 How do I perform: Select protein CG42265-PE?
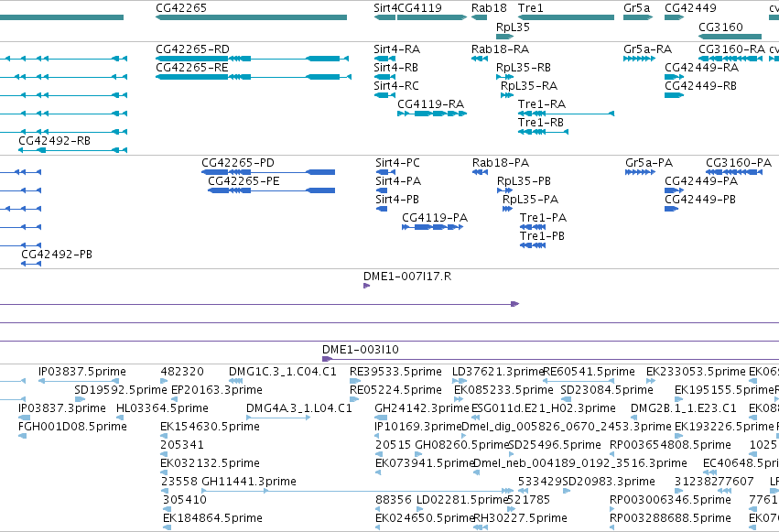pyautogui.click(x=271, y=190)
